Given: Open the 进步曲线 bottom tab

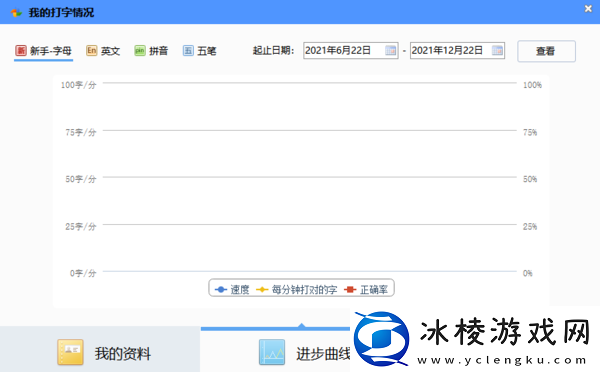Looking at the screenshot, I should coord(276,349).
